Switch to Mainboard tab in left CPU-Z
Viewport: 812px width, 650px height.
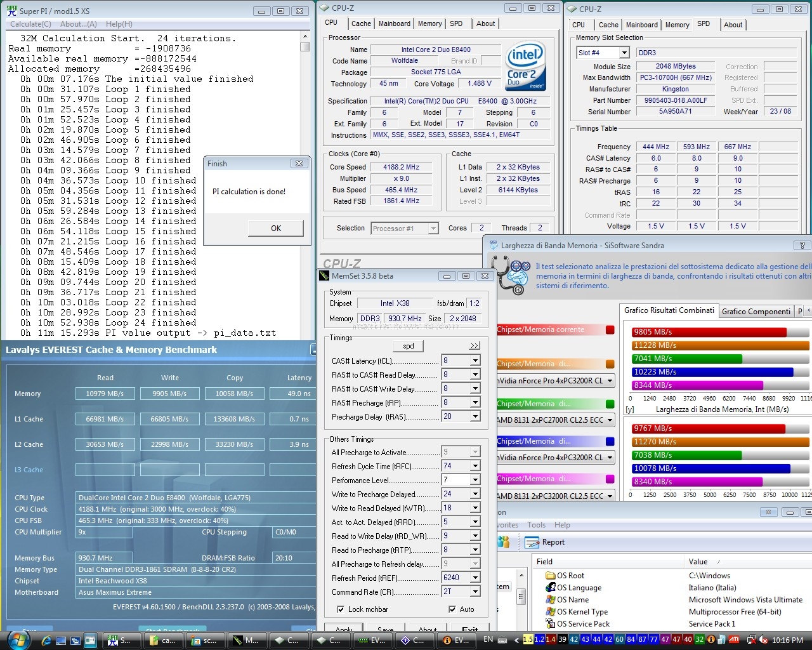[395, 23]
